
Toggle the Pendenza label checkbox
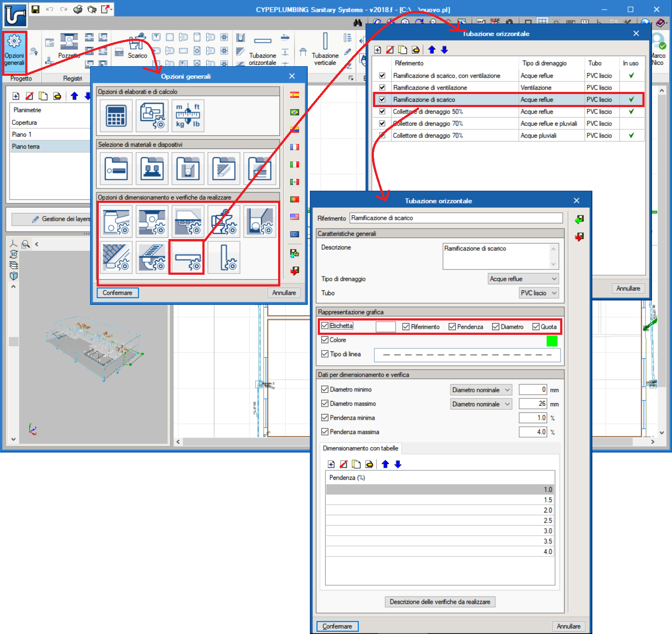452,327
